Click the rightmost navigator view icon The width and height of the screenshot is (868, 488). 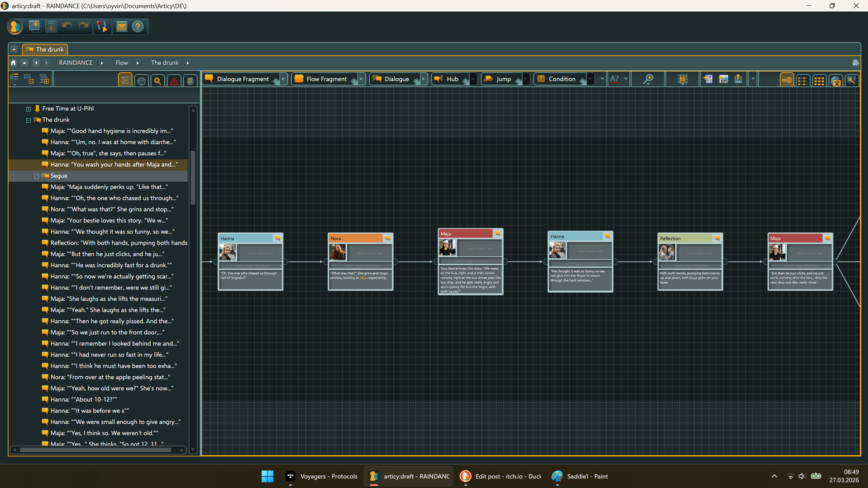191,81
